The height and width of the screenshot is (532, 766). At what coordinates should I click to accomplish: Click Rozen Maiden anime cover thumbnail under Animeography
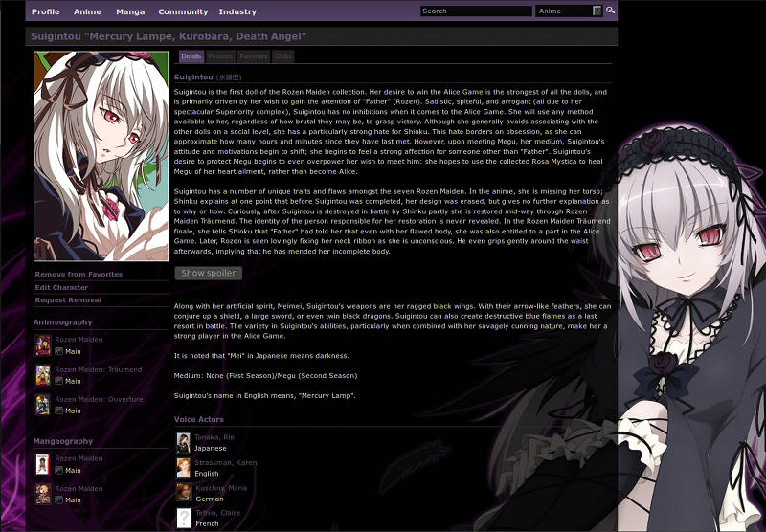click(x=43, y=345)
